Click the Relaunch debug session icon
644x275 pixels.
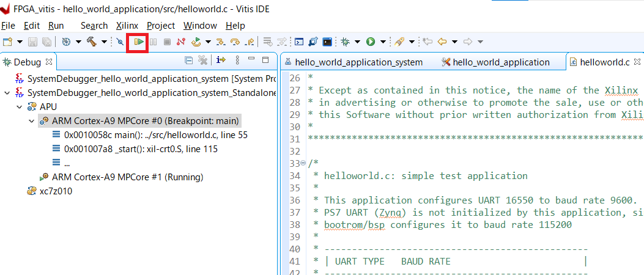(196, 42)
